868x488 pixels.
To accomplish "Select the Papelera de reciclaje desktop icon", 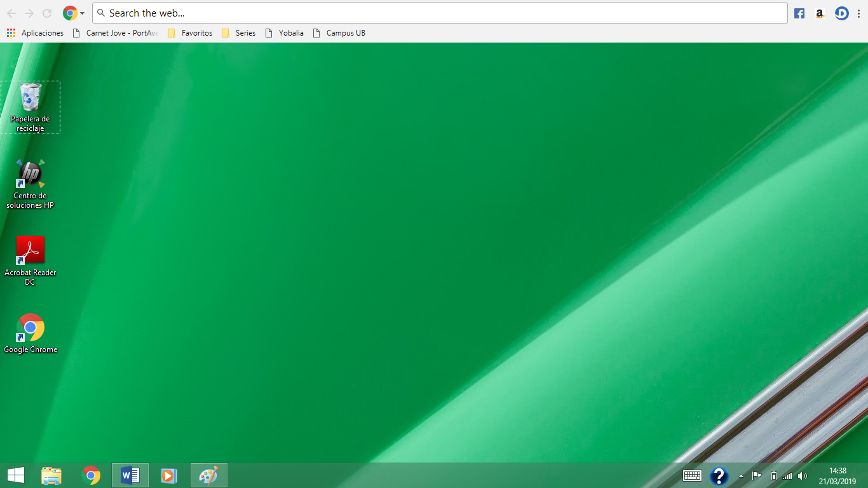I will click(31, 107).
